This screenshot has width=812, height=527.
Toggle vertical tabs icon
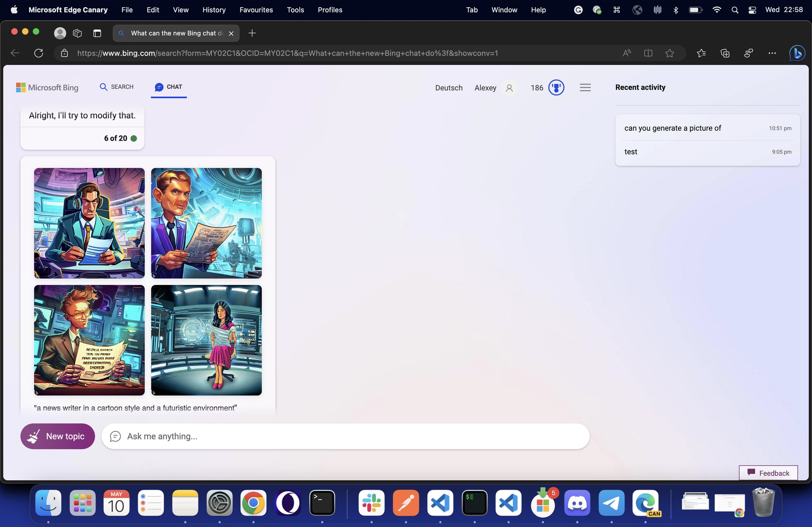click(x=97, y=33)
